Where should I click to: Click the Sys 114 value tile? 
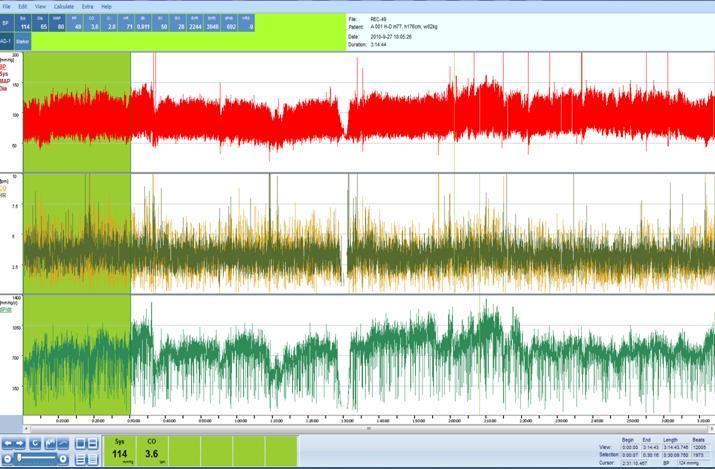click(120, 450)
